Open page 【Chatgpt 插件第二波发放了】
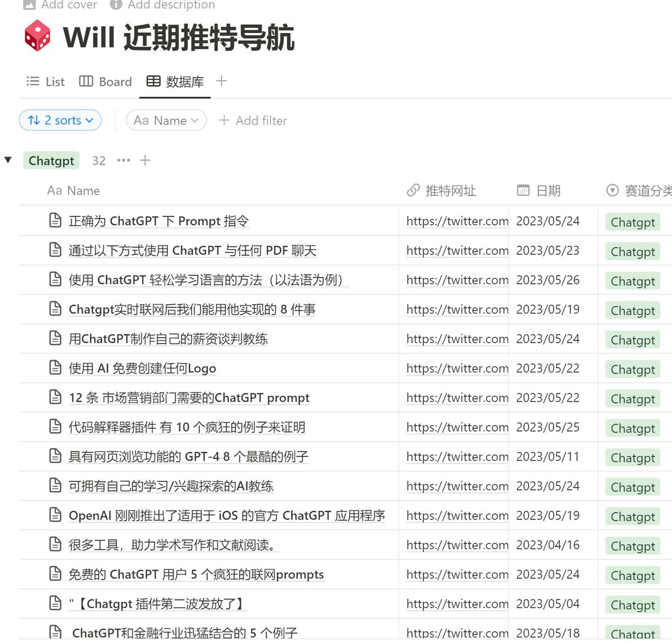Image resolution: width=672 pixels, height=642 pixels. coord(158,604)
